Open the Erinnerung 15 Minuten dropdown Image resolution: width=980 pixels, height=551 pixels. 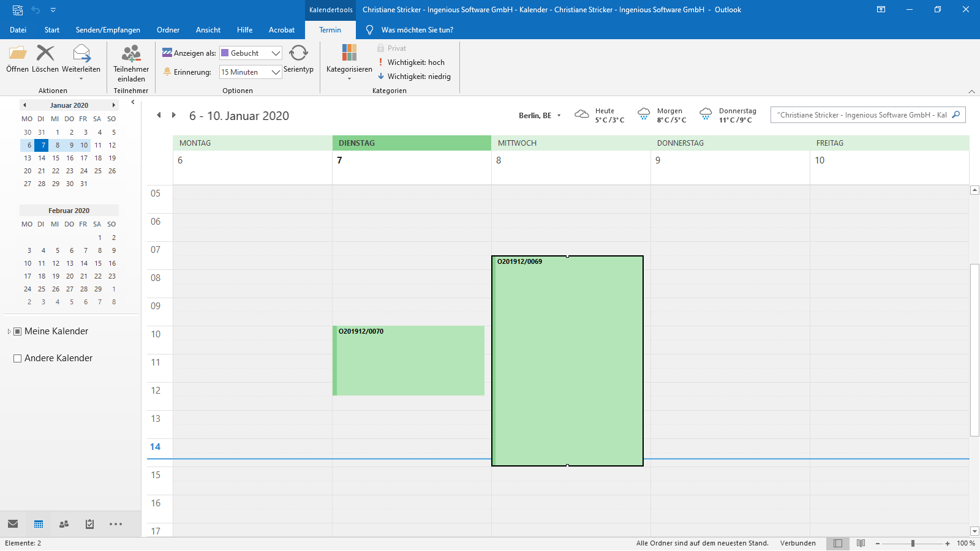click(x=276, y=72)
